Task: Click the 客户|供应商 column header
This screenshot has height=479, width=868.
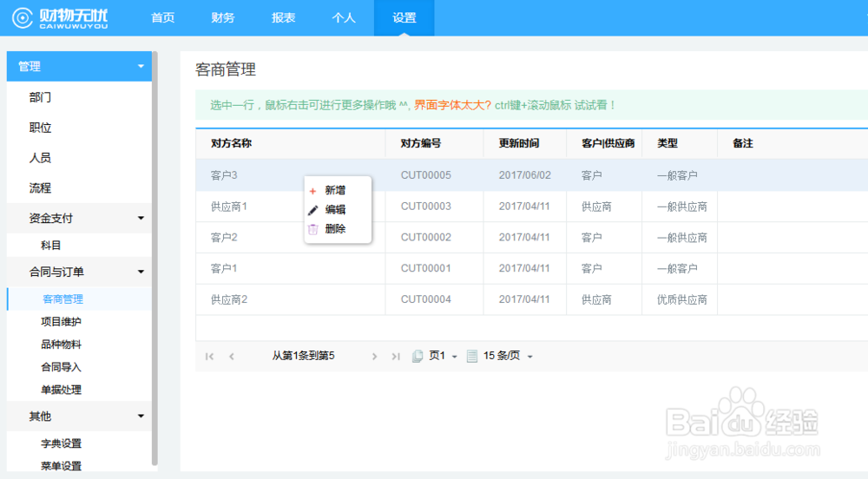Action: pyautogui.click(x=608, y=143)
